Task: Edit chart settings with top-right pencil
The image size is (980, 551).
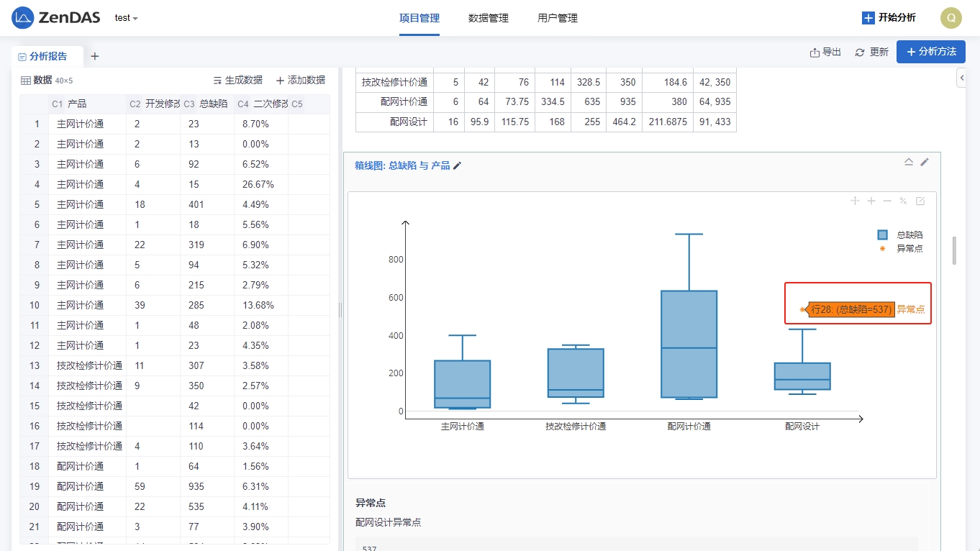Action: click(x=925, y=162)
